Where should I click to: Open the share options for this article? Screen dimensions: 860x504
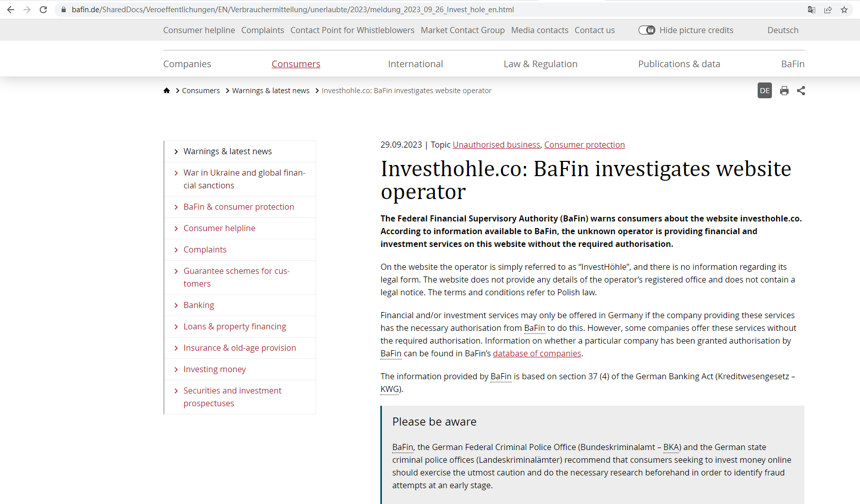[801, 91]
